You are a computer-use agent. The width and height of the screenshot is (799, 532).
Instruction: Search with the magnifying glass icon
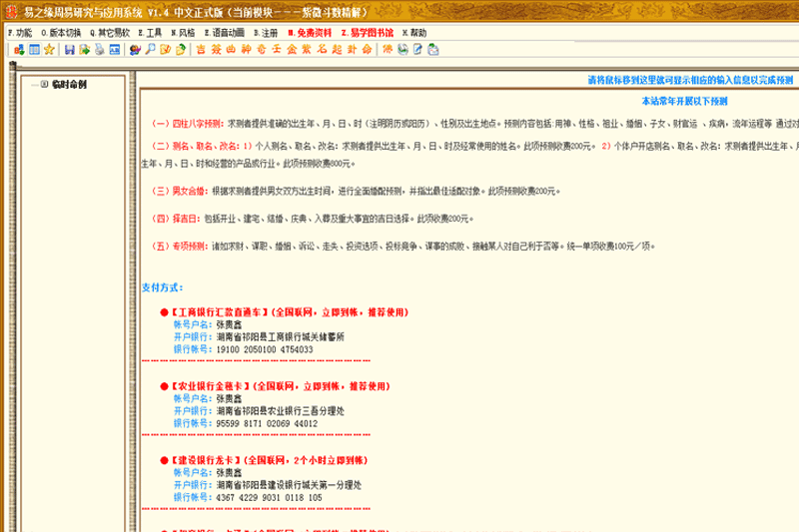(x=151, y=49)
